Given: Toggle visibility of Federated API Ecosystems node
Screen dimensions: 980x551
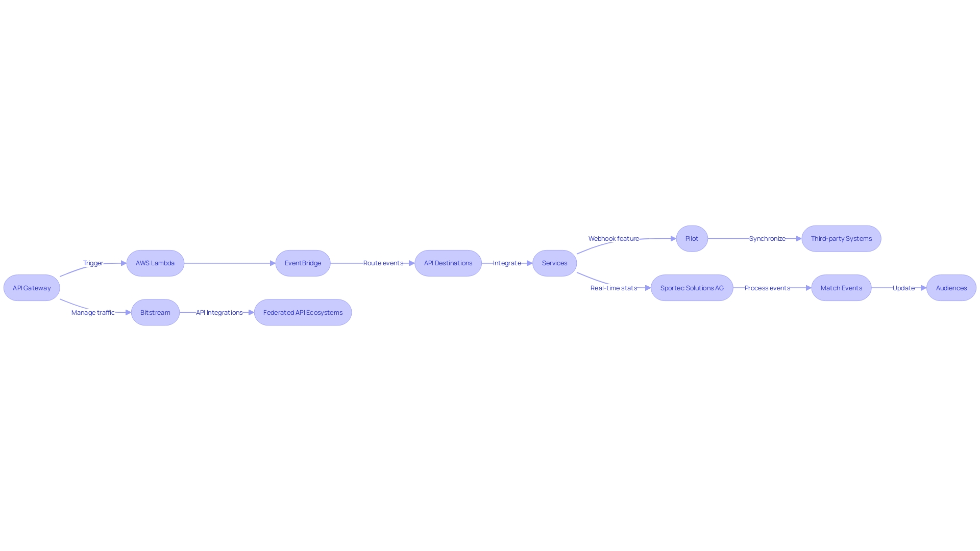Looking at the screenshot, I should tap(303, 312).
